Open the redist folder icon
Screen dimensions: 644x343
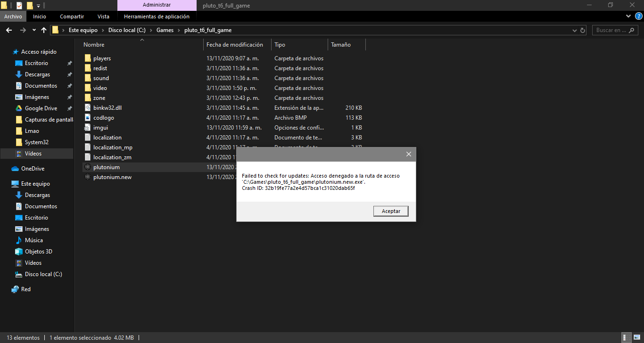tap(88, 68)
